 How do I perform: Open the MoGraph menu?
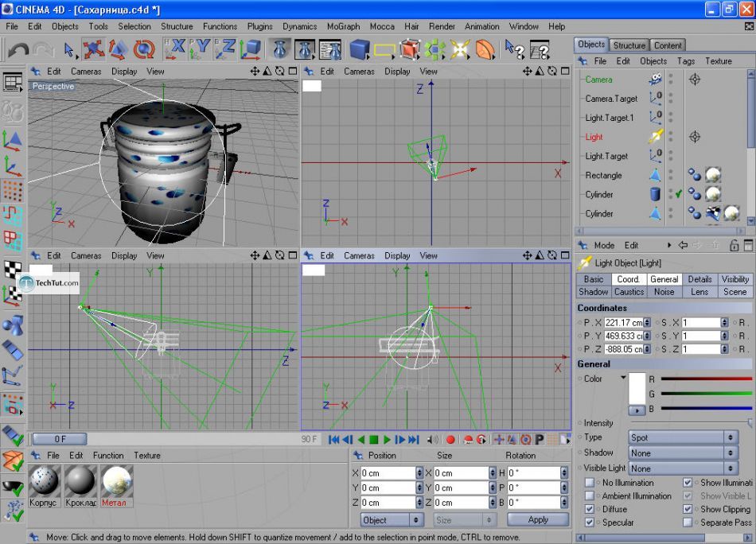pos(342,26)
